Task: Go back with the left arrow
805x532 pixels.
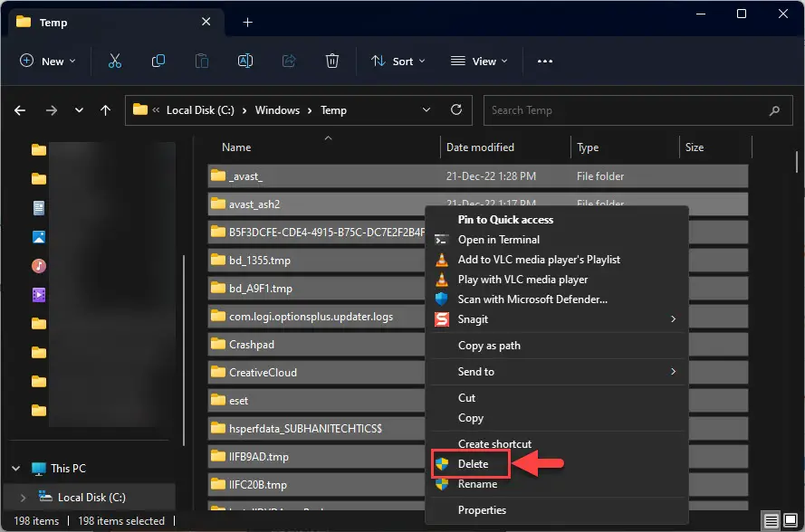Action: 20,110
